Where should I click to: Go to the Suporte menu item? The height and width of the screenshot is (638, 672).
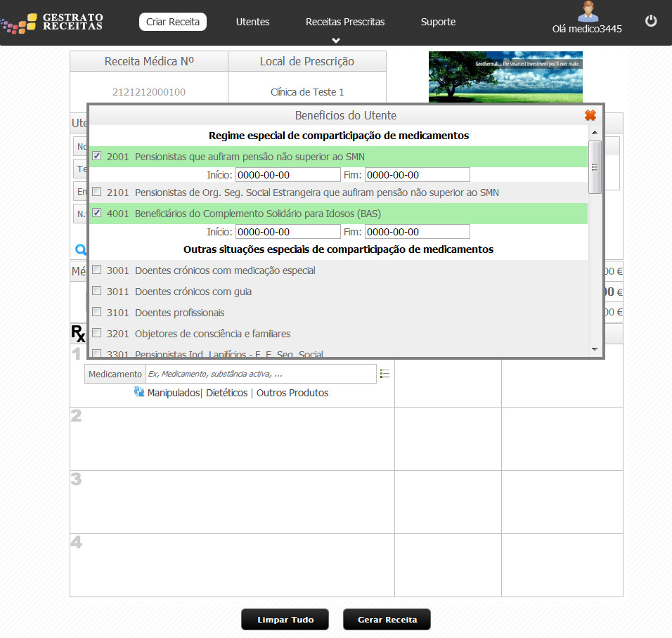pyautogui.click(x=438, y=22)
